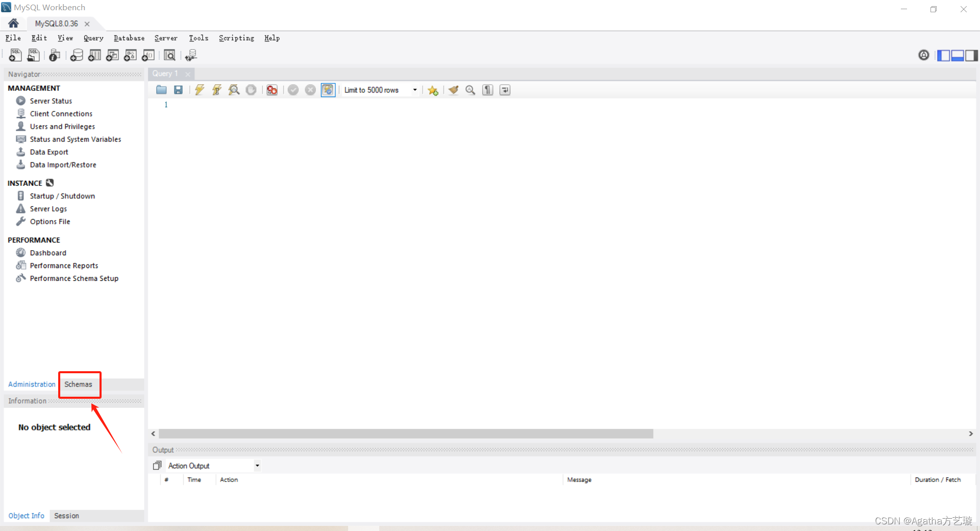Commit the transaction check icon
Screen dimensions: 980x531
click(293, 90)
